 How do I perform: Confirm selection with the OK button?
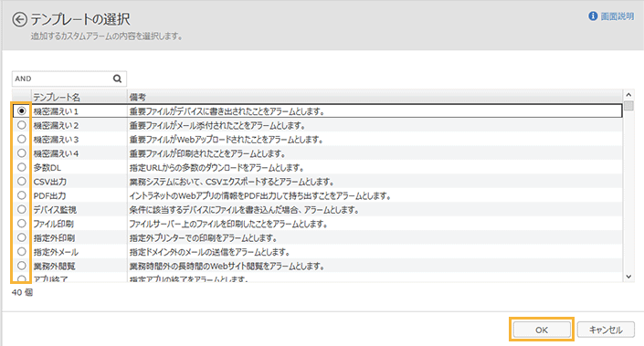(x=542, y=330)
